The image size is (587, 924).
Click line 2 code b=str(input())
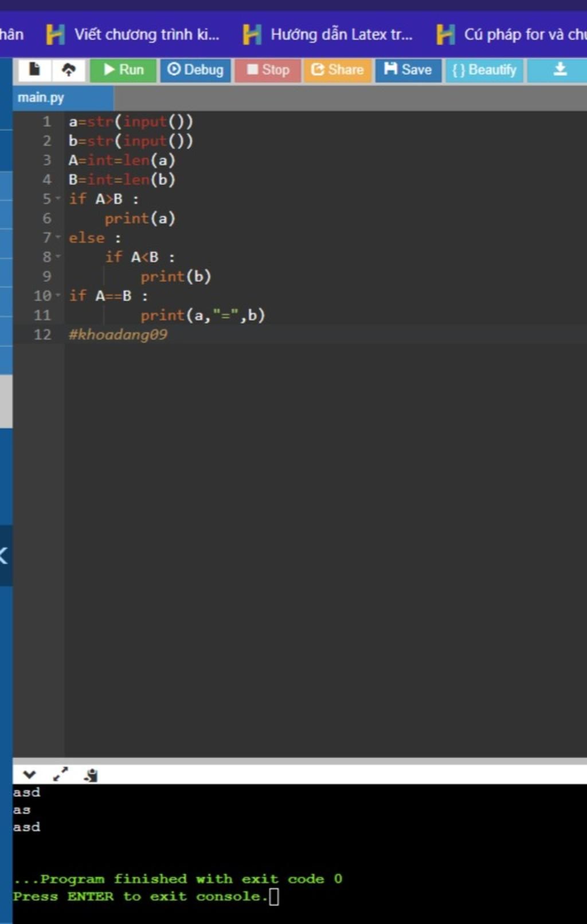131,141
